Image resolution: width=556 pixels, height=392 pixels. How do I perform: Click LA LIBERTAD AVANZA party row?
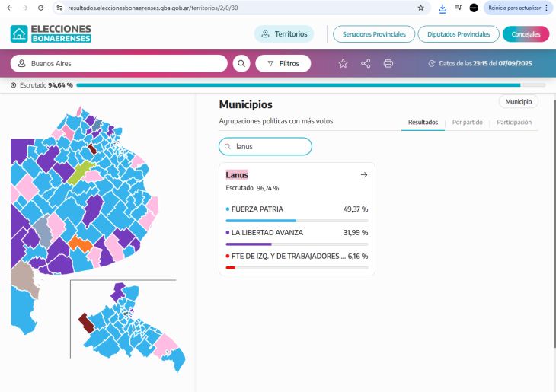297,232
